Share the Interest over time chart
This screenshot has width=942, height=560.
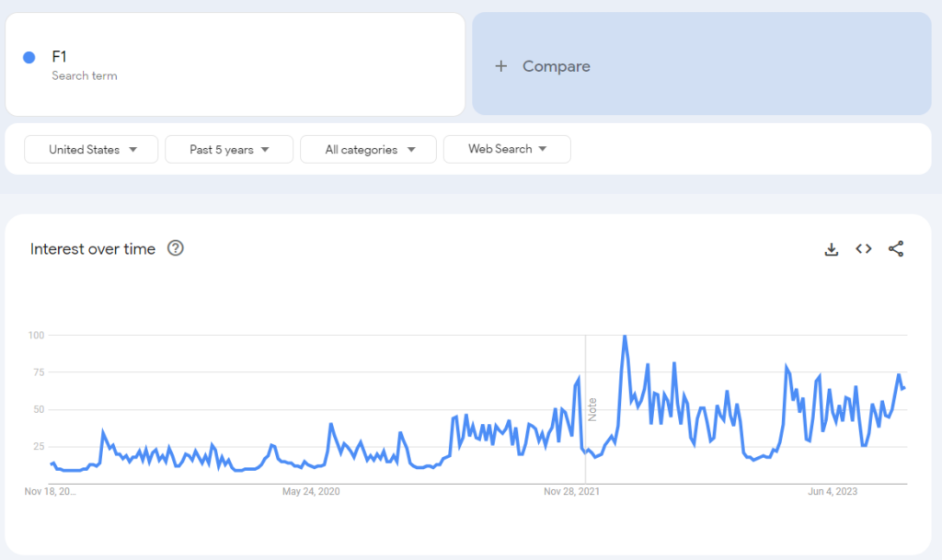(896, 248)
